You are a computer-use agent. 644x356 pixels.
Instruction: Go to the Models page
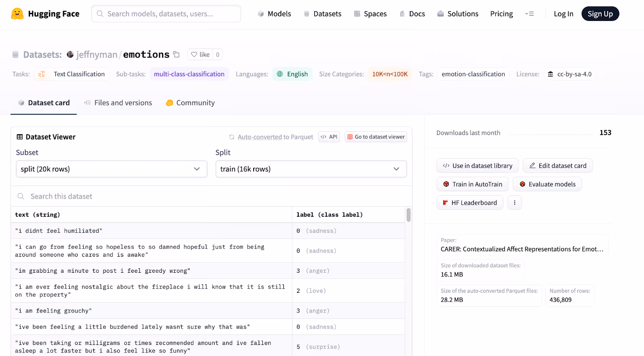pos(274,14)
